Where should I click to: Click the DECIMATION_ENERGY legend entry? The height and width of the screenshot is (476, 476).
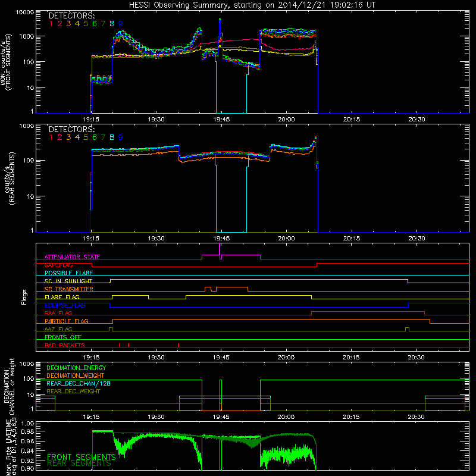click(76, 368)
